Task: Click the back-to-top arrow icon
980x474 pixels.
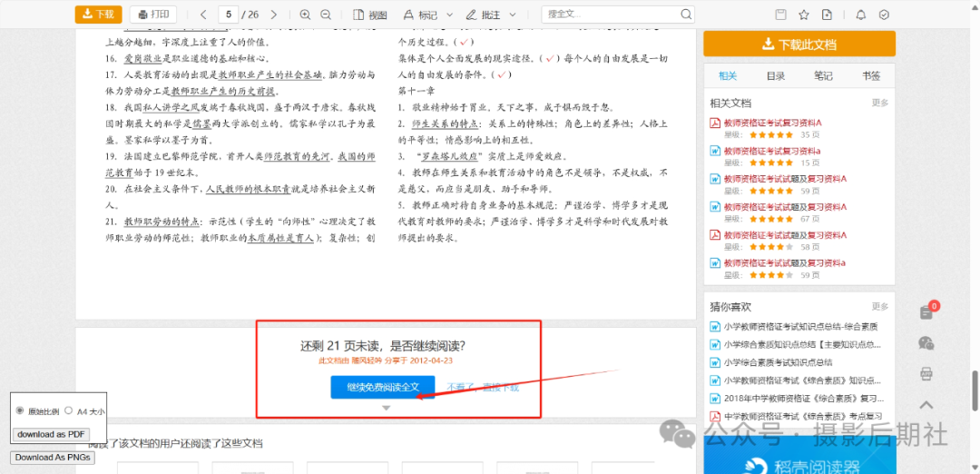Action: click(x=926, y=405)
